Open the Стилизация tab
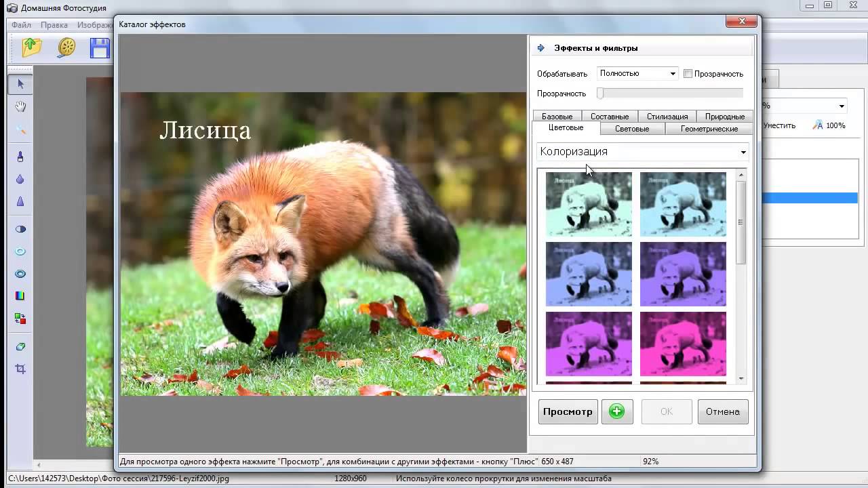Image resolution: width=868 pixels, height=488 pixels. click(x=667, y=117)
